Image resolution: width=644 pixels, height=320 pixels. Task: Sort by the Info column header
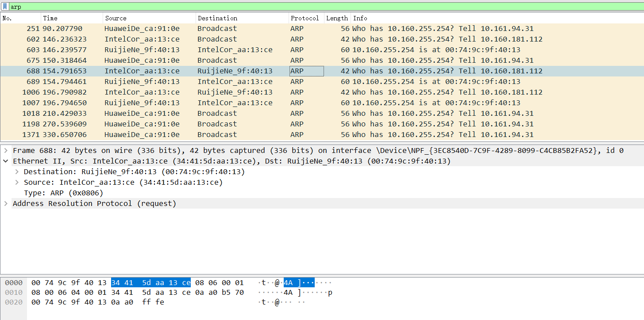coord(497,18)
